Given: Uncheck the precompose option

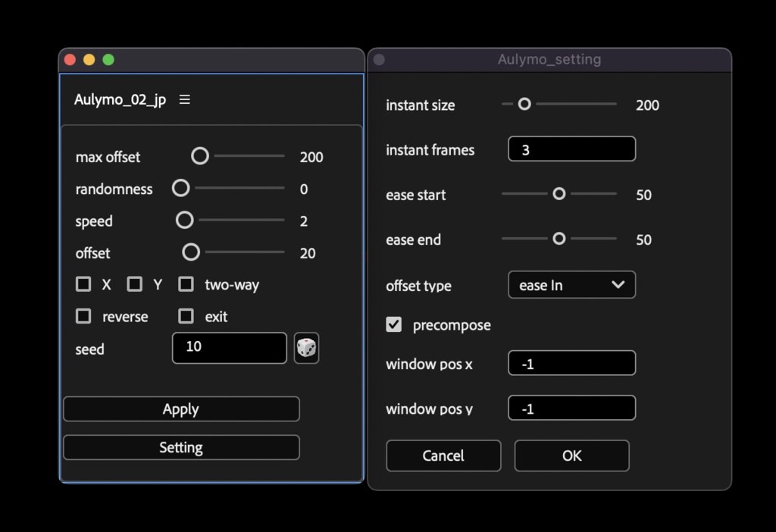Looking at the screenshot, I should pos(393,324).
